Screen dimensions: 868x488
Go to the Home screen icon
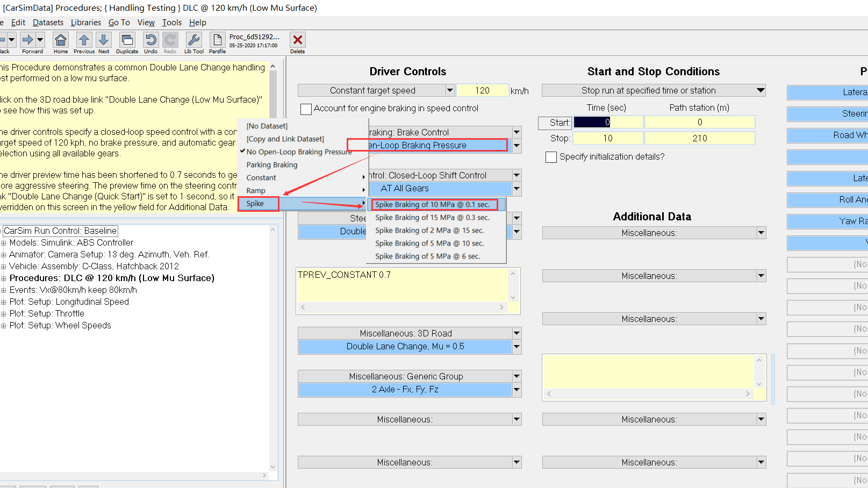[61, 40]
